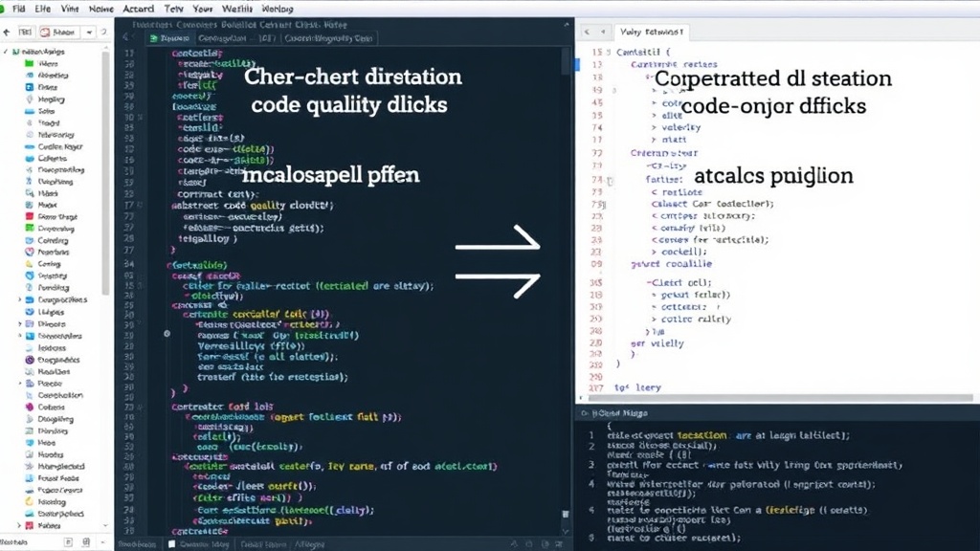980x551 pixels.
Task: Click the refresh icon in the sidebar toolbar
Action: tap(104, 32)
